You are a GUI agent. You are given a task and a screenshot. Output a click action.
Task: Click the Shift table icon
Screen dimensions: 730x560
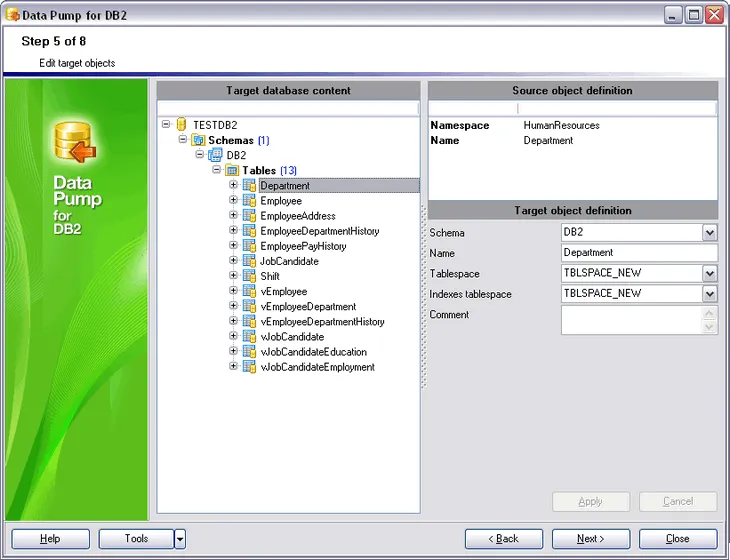(x=250, y=276)
